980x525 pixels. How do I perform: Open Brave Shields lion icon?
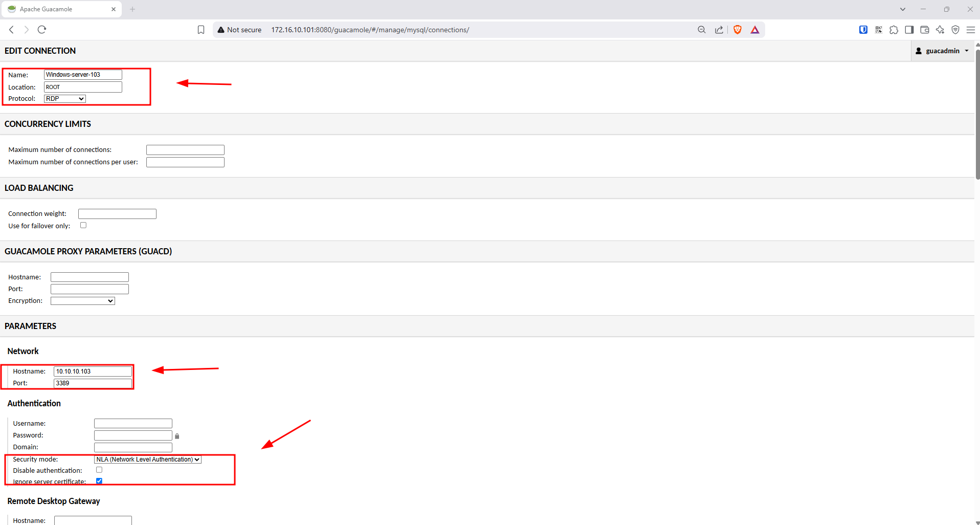point(738,30)
